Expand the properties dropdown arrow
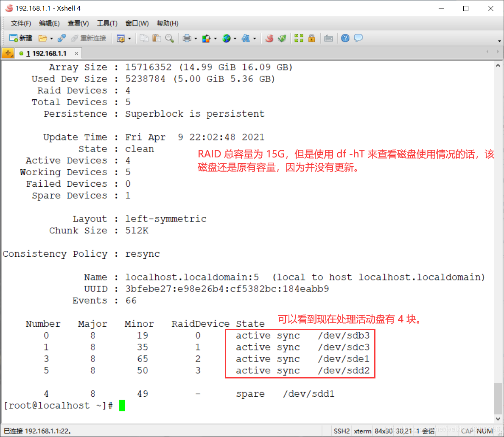The height and width of the screenshot is (437, 504). pyautogui.click(x=129, y=39)
